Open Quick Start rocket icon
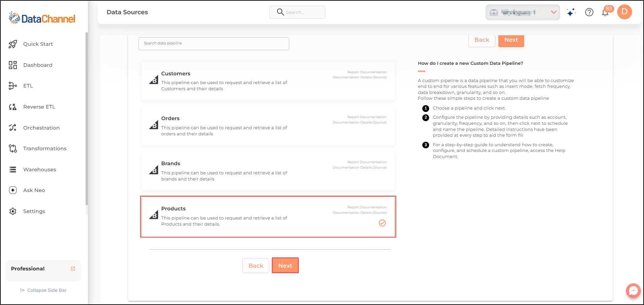644x305 pixels. 13,44
